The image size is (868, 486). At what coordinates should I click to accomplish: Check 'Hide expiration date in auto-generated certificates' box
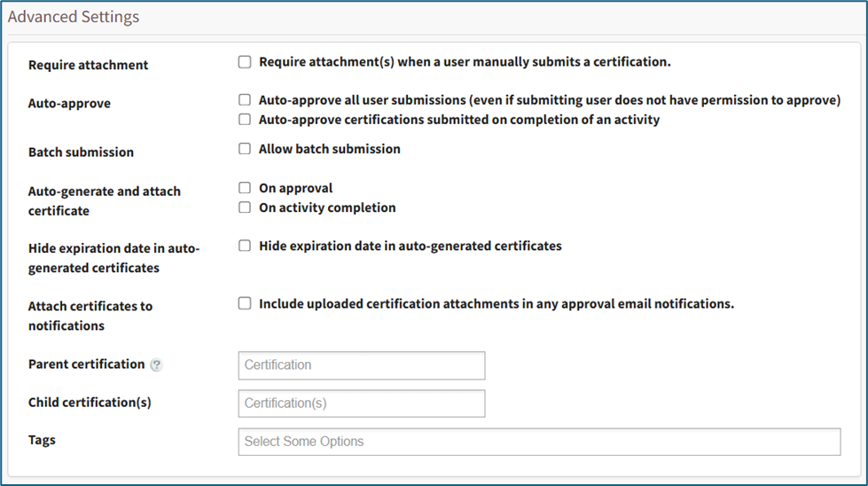[245, 246]
